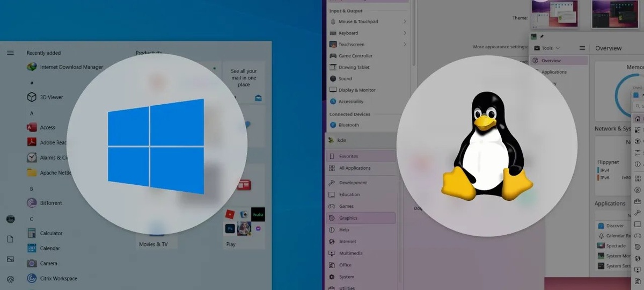644x290 pixels.
Task: Click the IPv4 legend entry
Action: [x=603, y=170]
